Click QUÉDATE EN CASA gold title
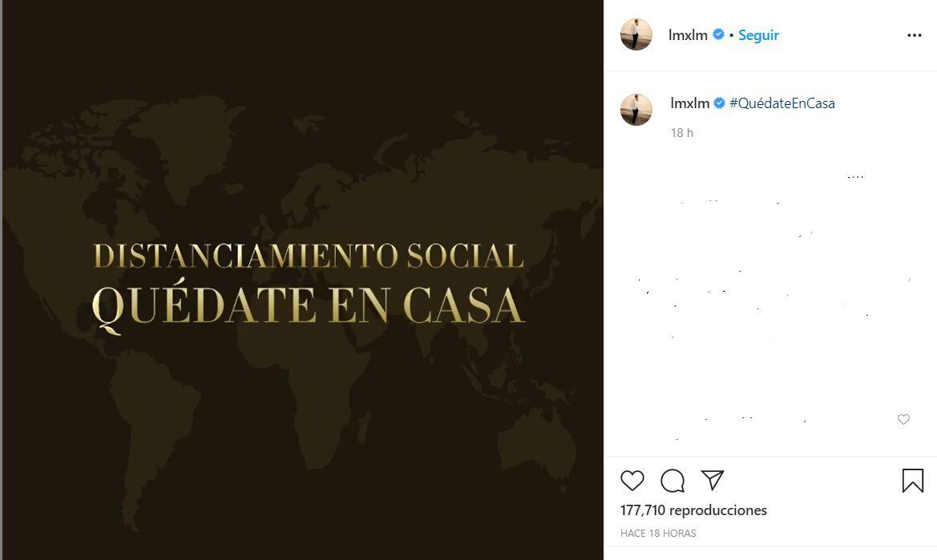The image size is (937, 560). point(309,305)
